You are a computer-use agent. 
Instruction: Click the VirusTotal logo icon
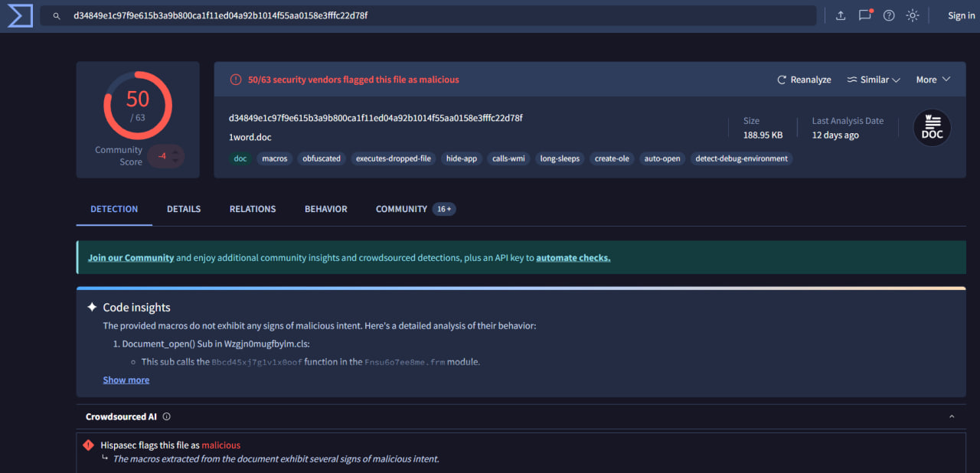click(x=19, y=15)
